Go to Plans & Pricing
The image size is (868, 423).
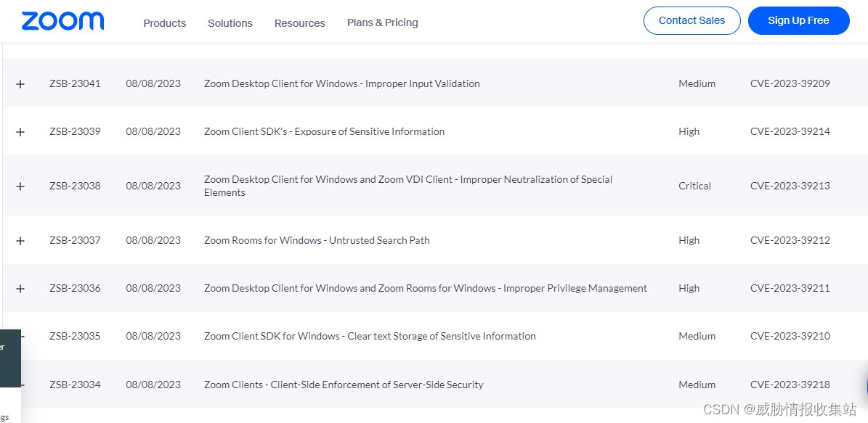tap(383, 22)
